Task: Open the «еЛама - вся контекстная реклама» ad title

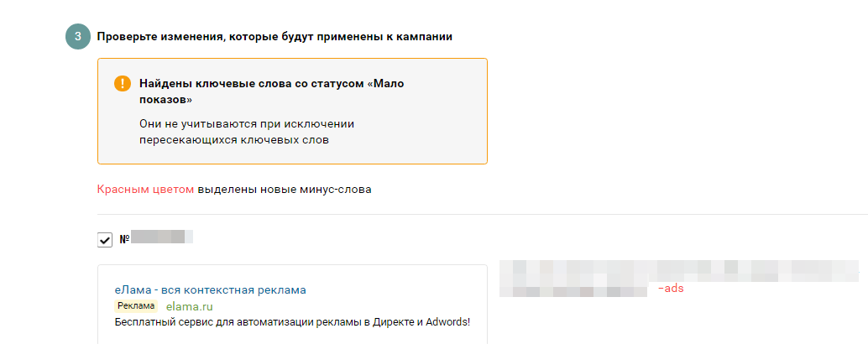Action: point(210,289)
